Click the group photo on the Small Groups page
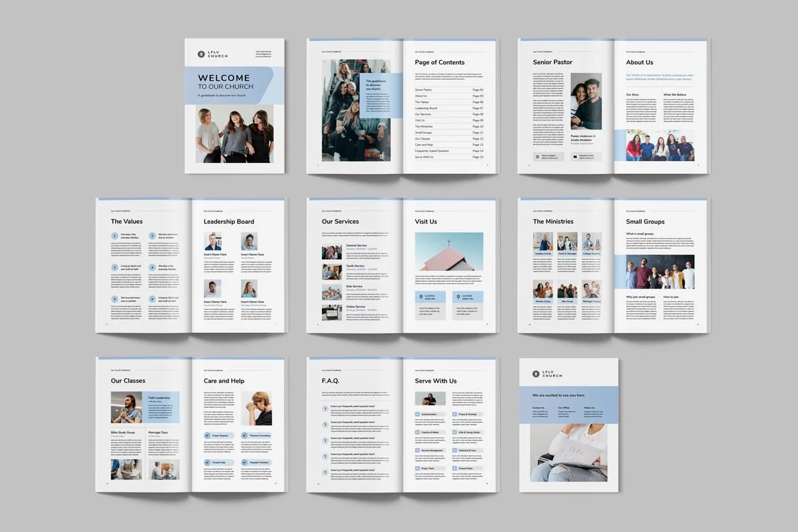798x532 pixels. coord(660,272)
